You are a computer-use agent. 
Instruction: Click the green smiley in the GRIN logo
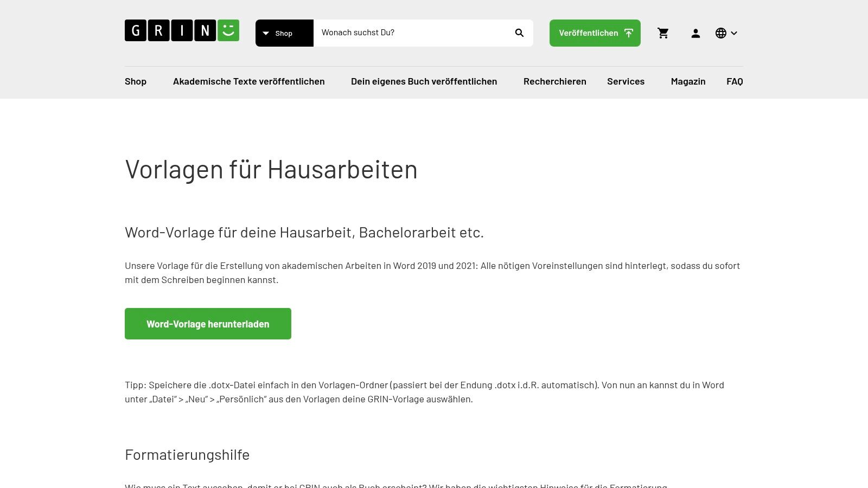[228, 30]
